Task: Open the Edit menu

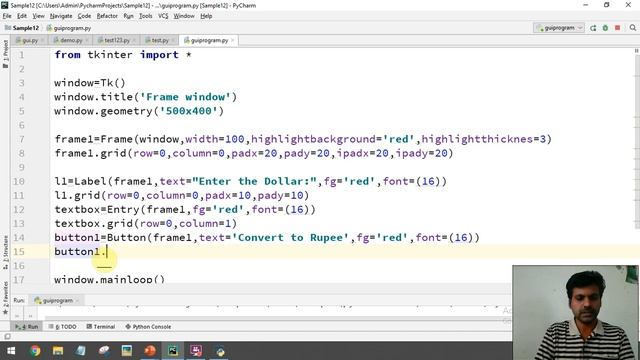Action: pyautogui.click(x=22, y=16)
